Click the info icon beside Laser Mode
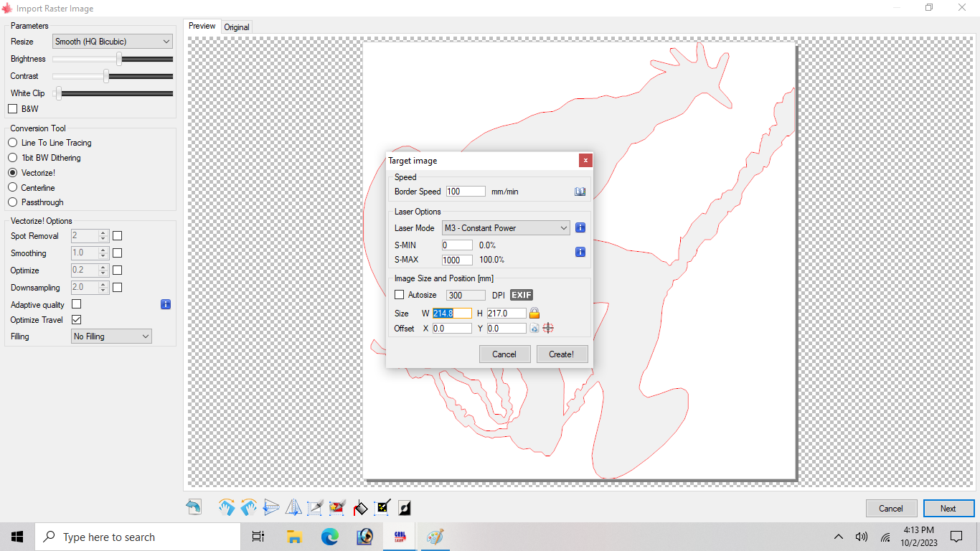This screenshot has height=551, width=980. click(x=580, y=227)
